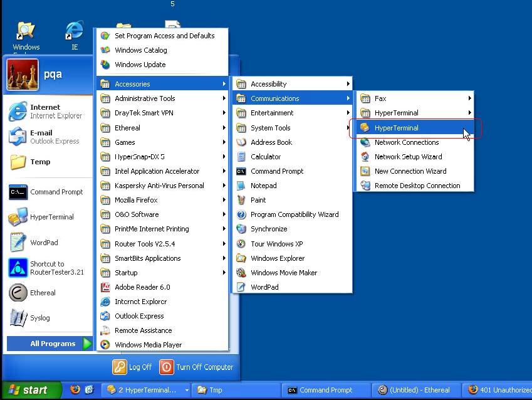532x400 pixels.
Task: Click the Start button on taskbar
Action: pyautogui.click(x=28, y=390)
